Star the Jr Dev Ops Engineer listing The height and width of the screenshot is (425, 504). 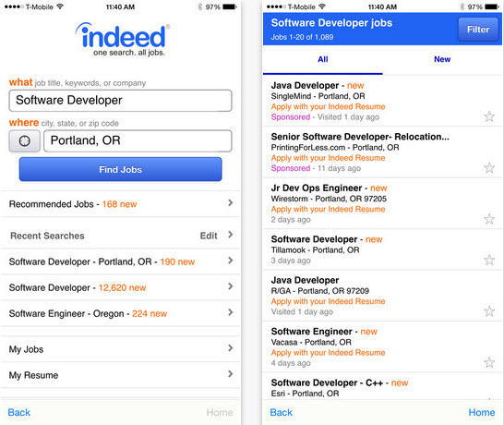489,219
